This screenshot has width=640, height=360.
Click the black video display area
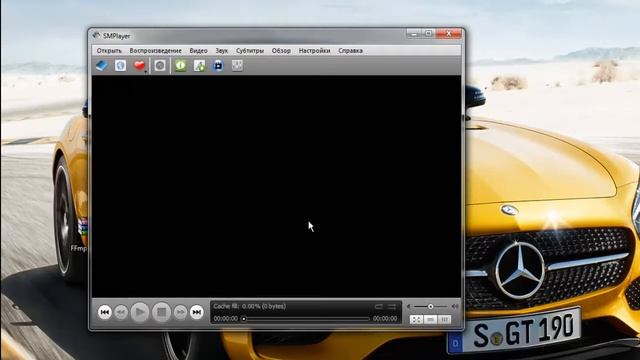276,186
